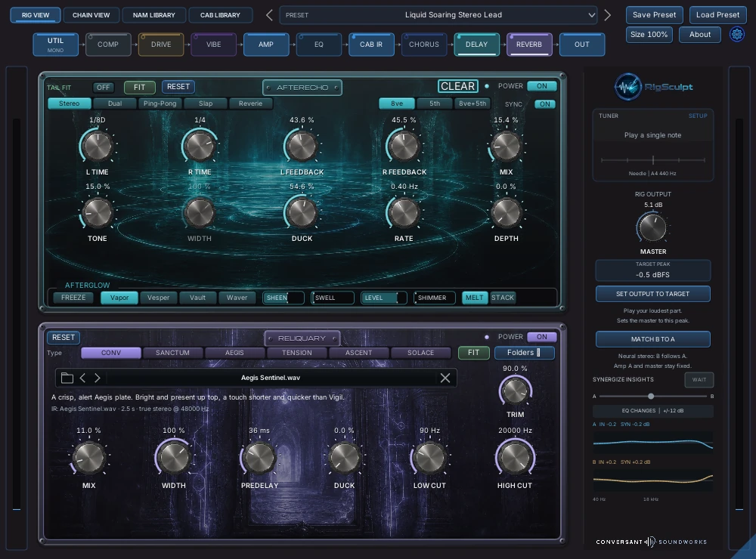The height and width of the screenshot is (559, 756).
Task: Click the R TIME knob
Action: click(200, 146)
